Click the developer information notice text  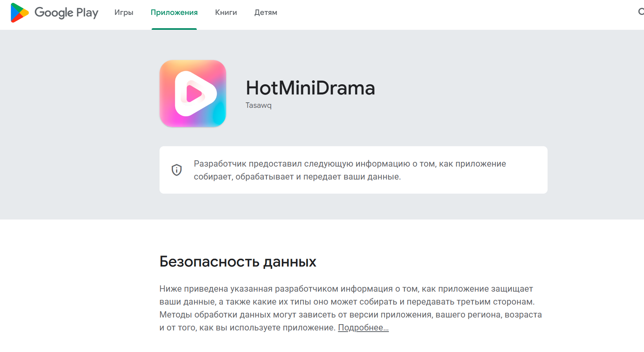350,170
